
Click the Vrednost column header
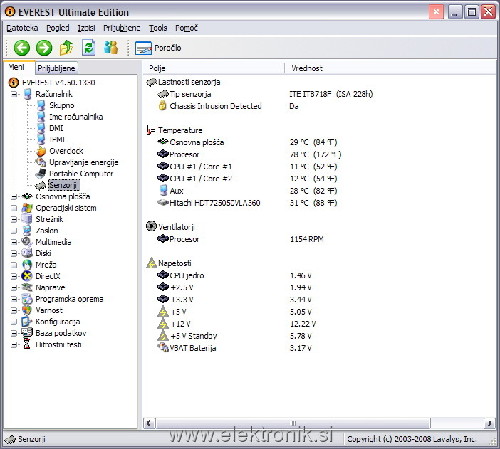[x=390, y=68]
